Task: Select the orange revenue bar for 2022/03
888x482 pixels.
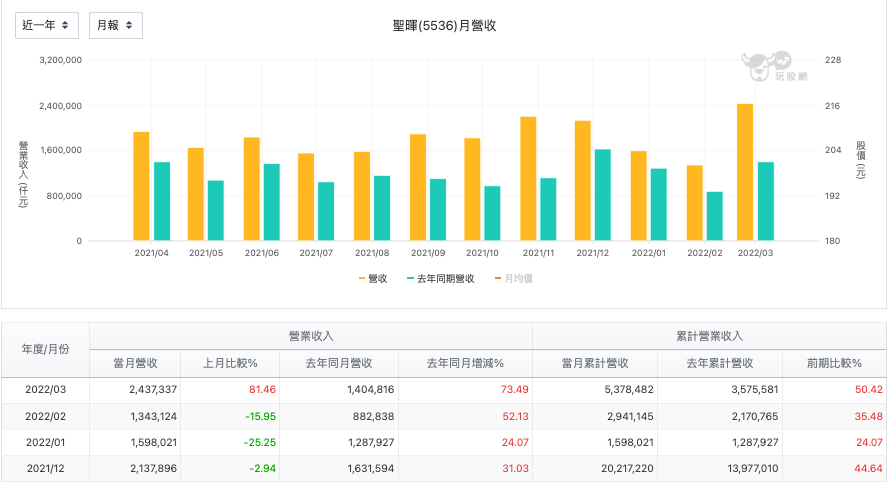Action: tap(745, 172)
